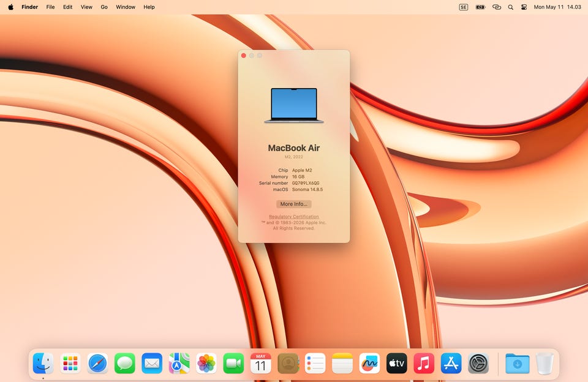Click the MacBook Air laptop image
The width and height of the screenshot is (588, 382).
point(293,105)
